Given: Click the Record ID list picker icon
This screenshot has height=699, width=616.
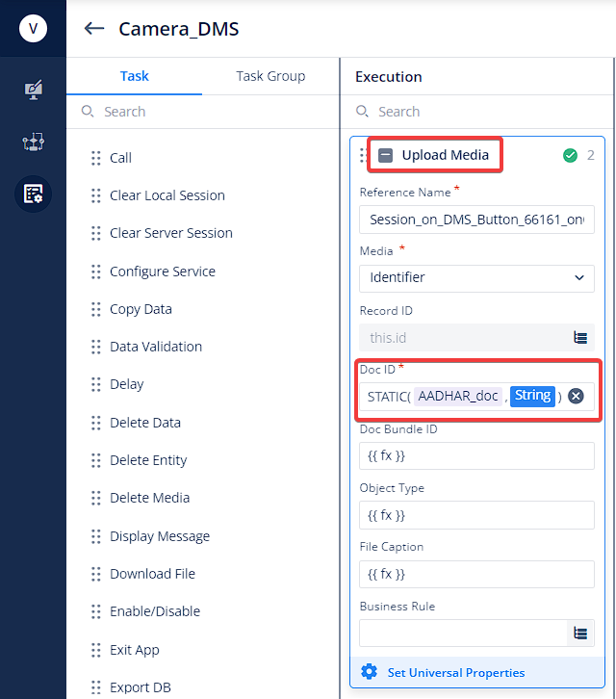Looking at the screenshot, I should click(x=579, y=337).
